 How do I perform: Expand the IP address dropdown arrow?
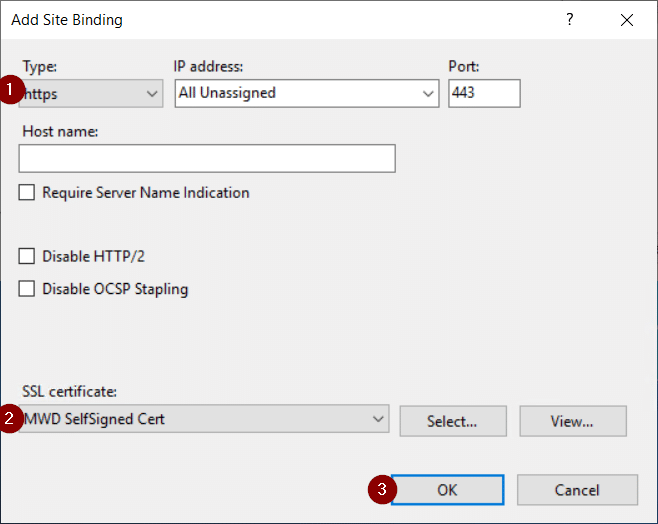[429, 93]
